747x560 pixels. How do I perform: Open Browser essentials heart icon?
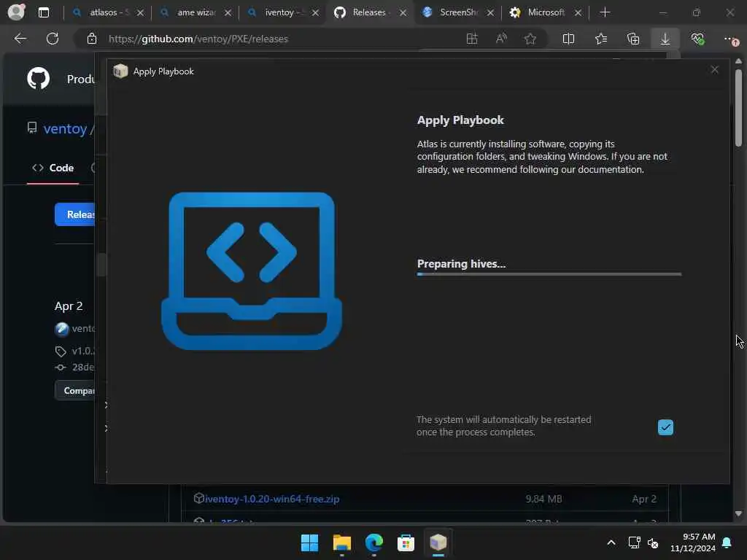tap(697, 39)
